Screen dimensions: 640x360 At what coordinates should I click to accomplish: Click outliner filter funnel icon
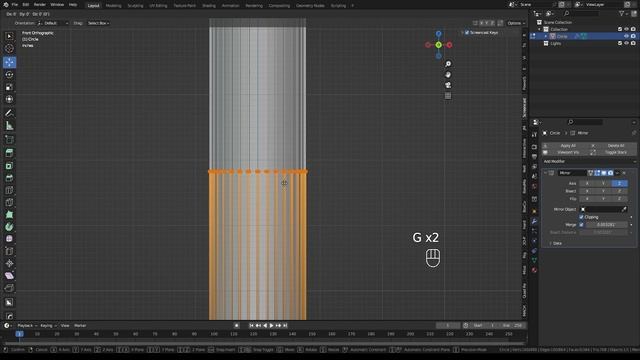coord(622,13)
